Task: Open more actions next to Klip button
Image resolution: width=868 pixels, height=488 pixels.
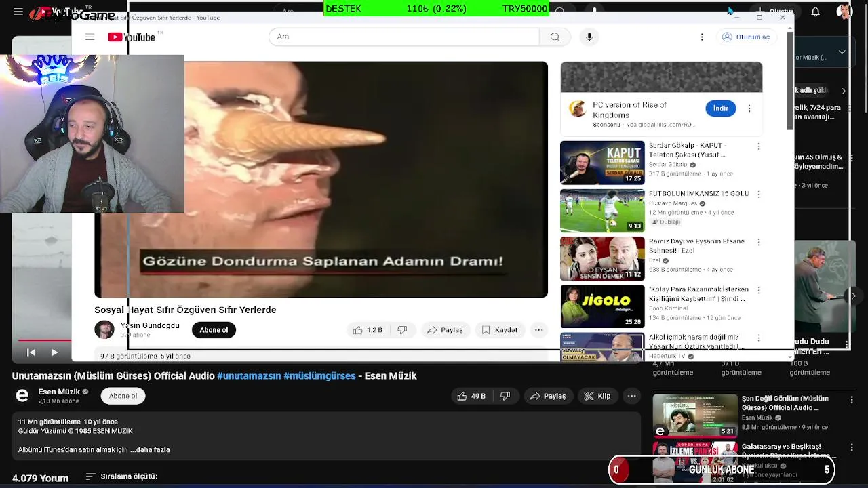Action: tap(631, 396)
